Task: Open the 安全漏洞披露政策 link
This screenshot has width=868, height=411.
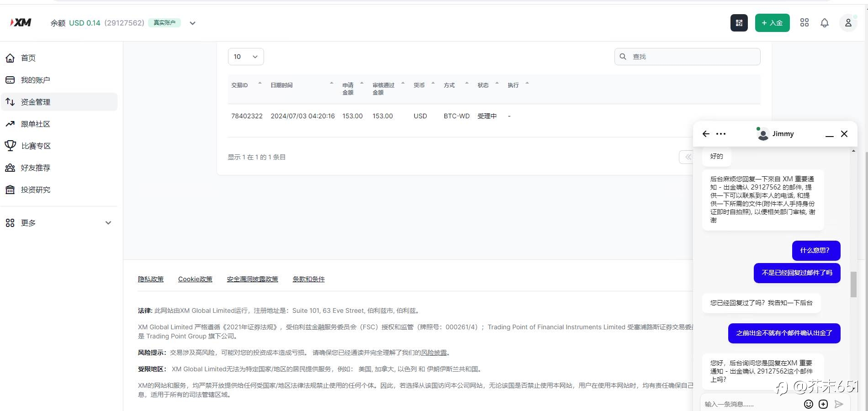Action: (x=253, y=279)
